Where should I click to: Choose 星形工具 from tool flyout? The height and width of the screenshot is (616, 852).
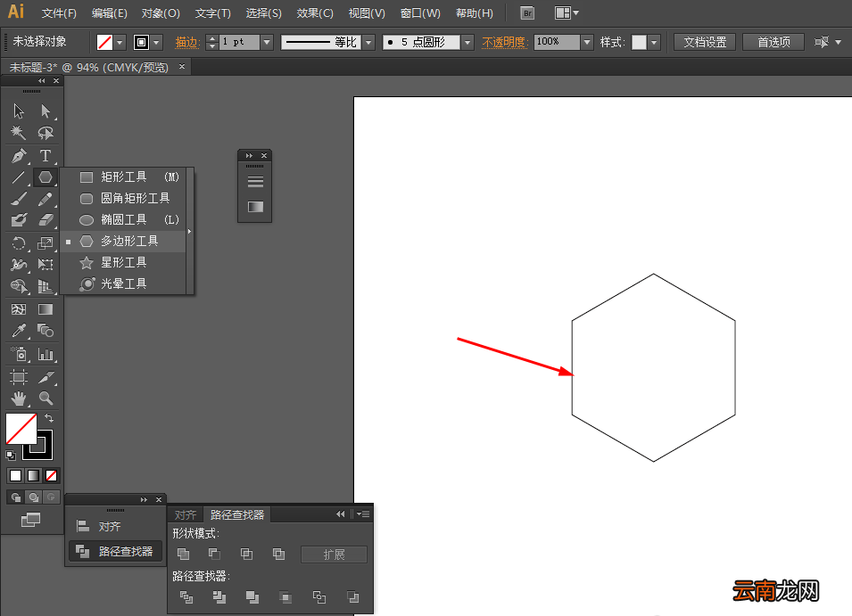tap(124, 263)
